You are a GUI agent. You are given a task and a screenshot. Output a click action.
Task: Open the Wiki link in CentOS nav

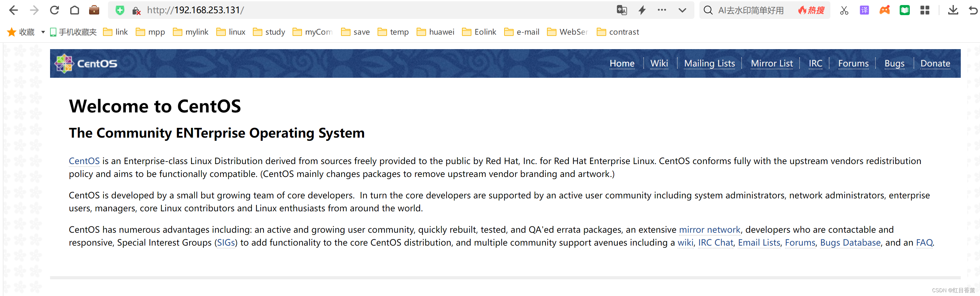659,64
